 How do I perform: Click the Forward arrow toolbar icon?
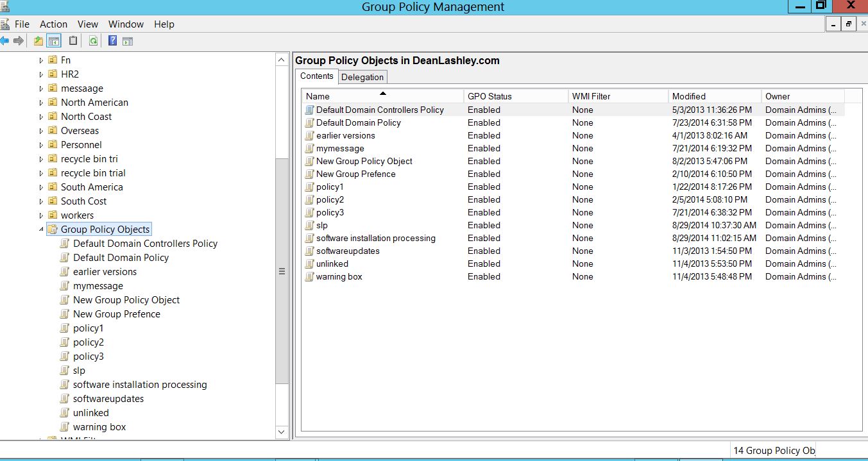[x=19, y=41]
